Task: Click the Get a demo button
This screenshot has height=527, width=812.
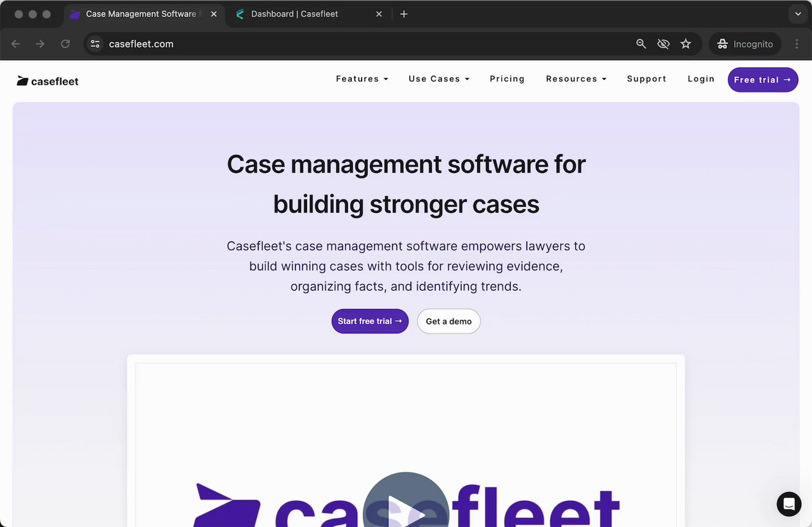Action: click(x=449, y=321)
